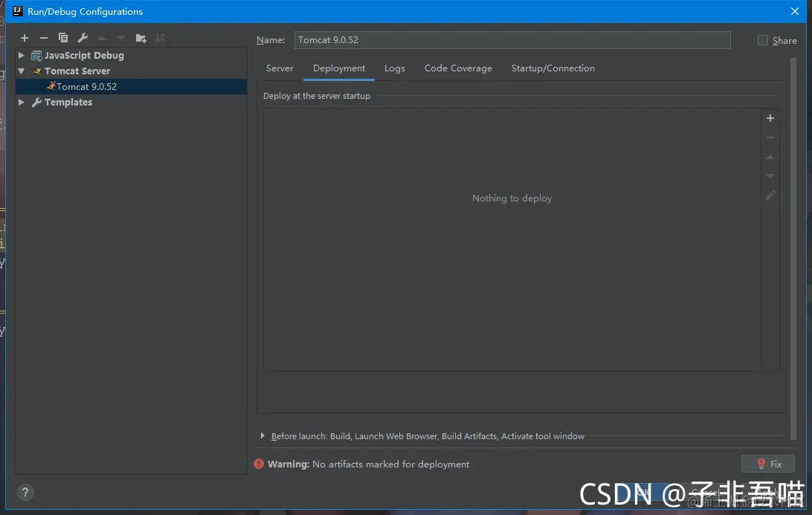Select Tomcat 9.0.52 configuration in tree

132,86
